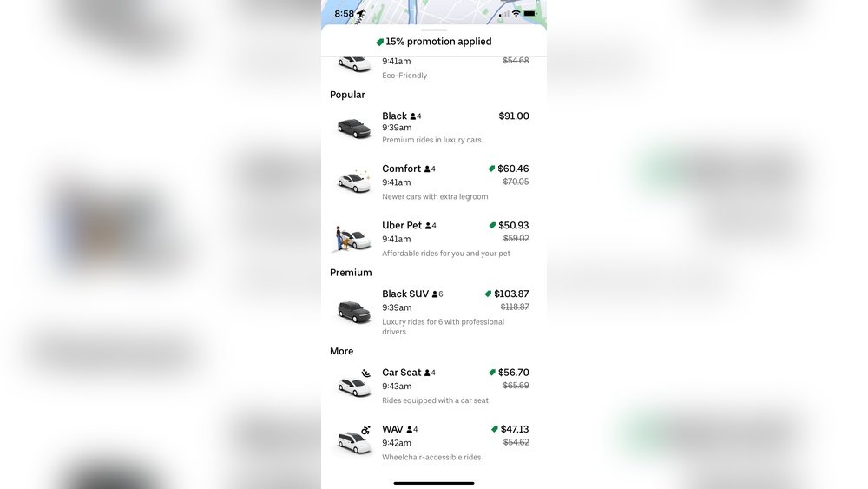Choose the Car Seat ride option label

click(402, 373)
